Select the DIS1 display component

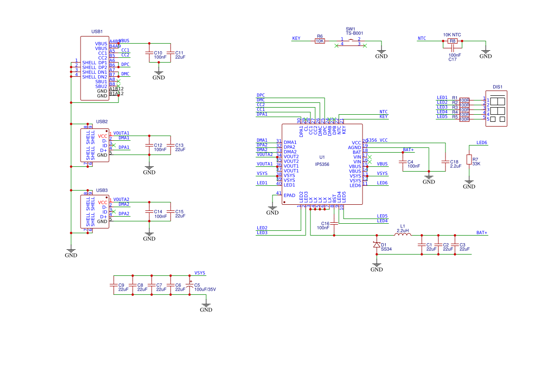496,108
